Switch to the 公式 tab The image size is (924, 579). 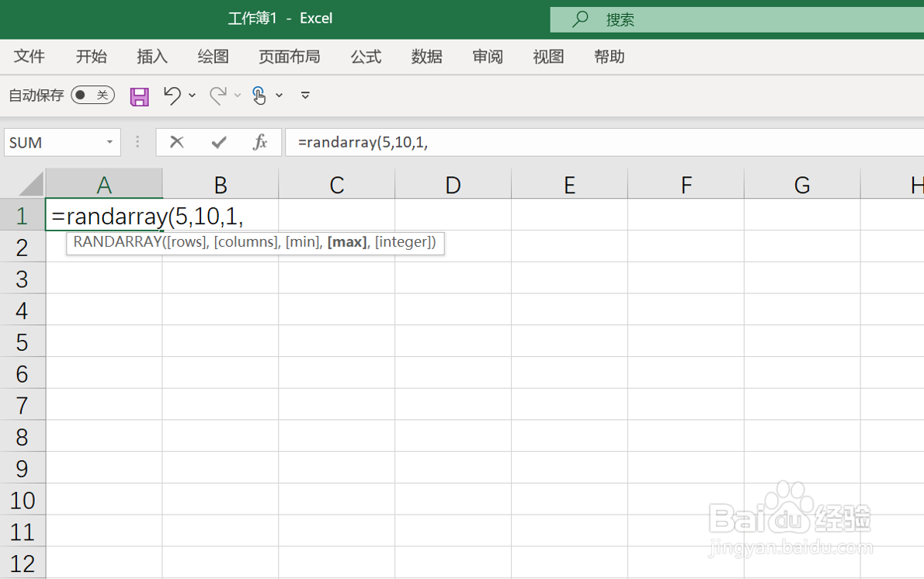[366, 57]
